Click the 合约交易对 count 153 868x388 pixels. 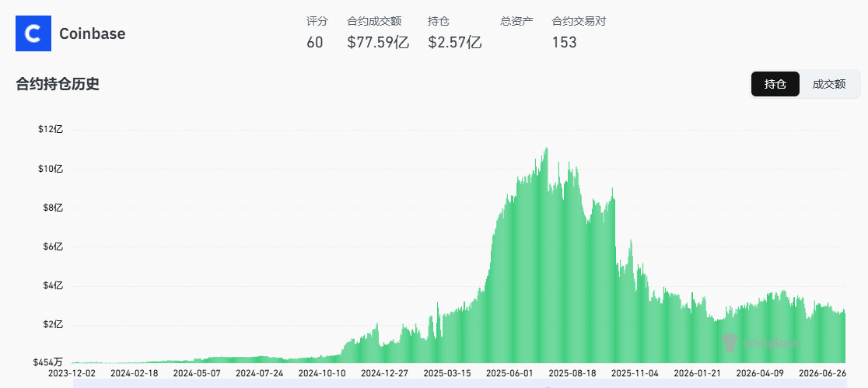(564, 42)
